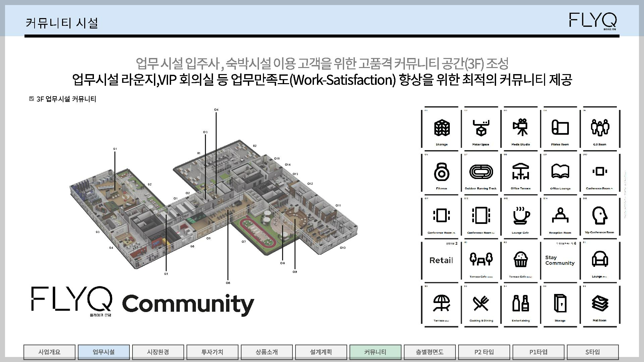Click the Retail tile

[441, 261]
